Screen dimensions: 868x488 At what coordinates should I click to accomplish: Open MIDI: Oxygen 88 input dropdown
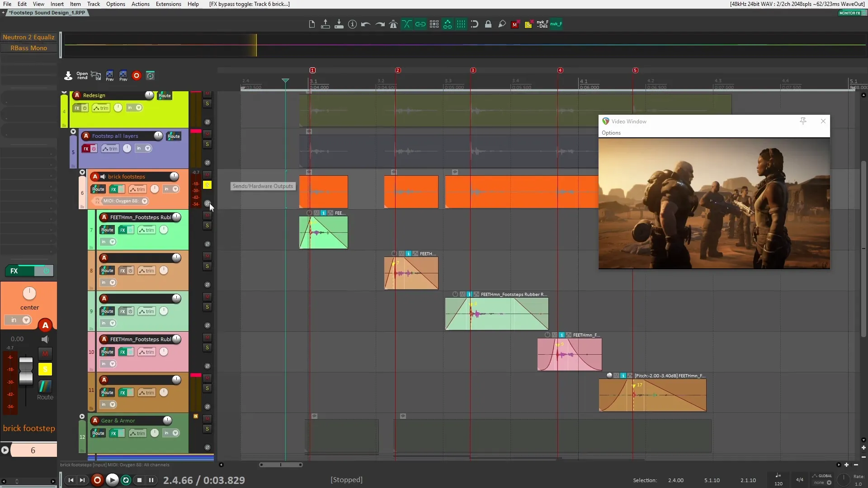[x=145, y=201]
